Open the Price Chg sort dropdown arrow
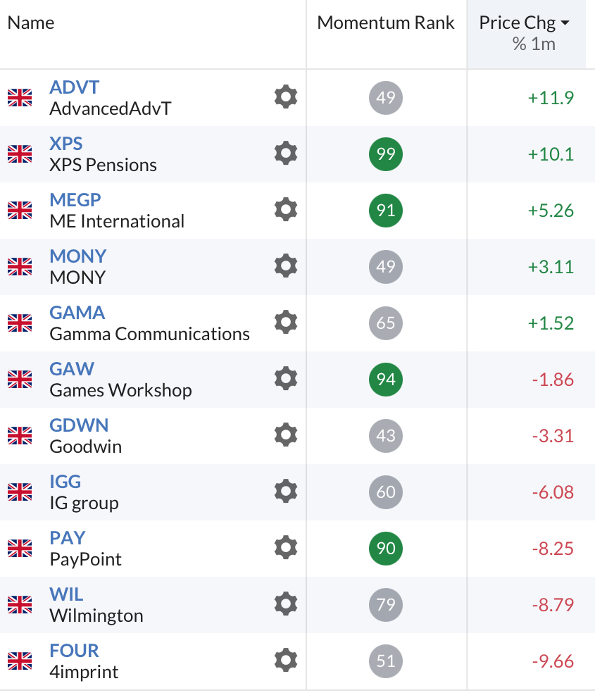Screen dimensions: 595x700 point(565,23)
